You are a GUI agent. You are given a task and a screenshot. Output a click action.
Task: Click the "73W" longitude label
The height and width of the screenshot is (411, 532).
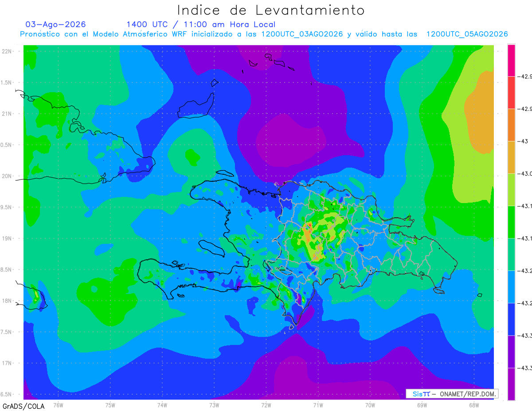tap(214, 405)
